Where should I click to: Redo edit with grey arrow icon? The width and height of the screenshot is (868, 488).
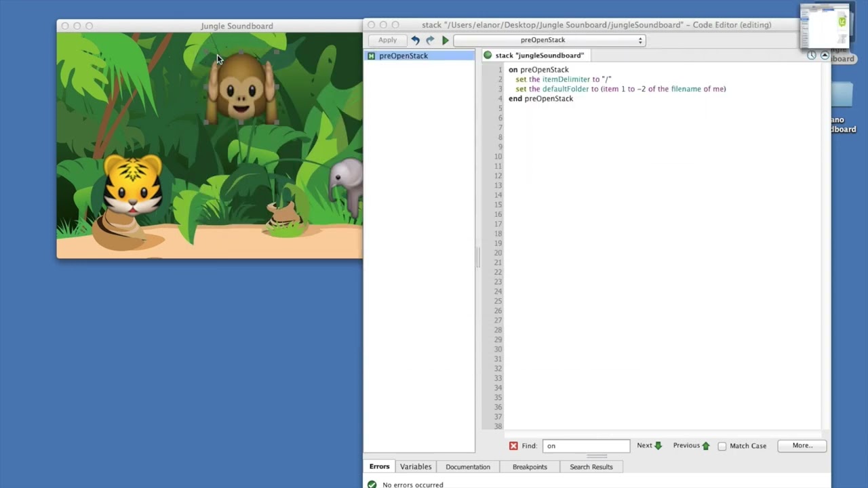pyautogui.click(x=430, y=41)
